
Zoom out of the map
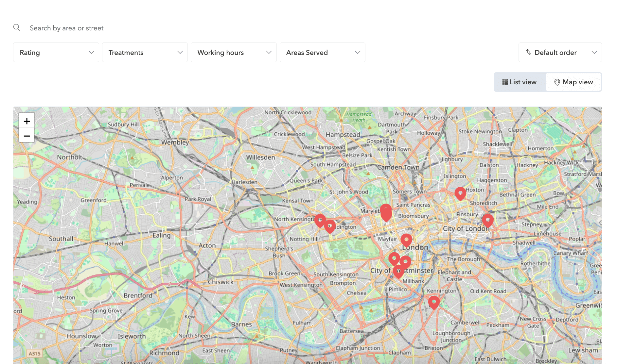(27, 136)
